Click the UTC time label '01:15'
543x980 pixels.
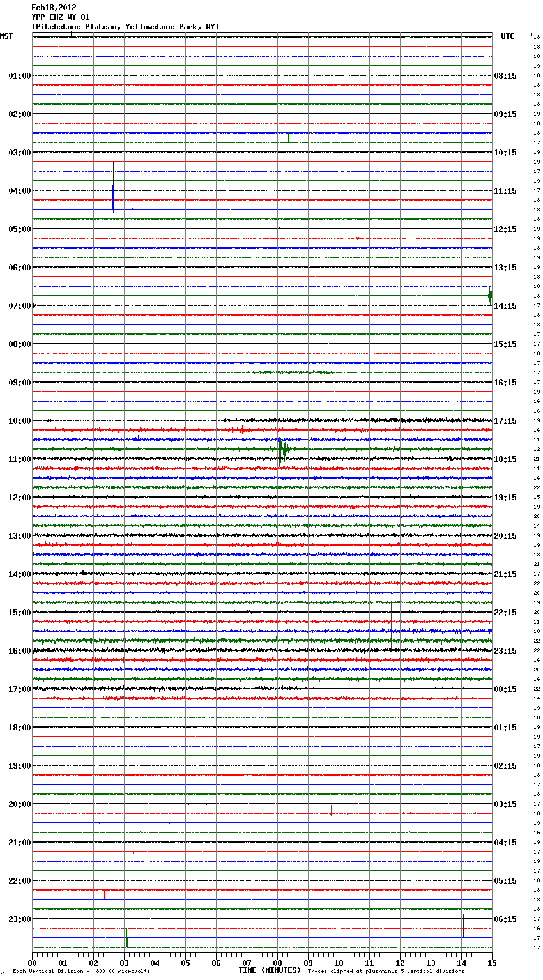pos(505,728)
